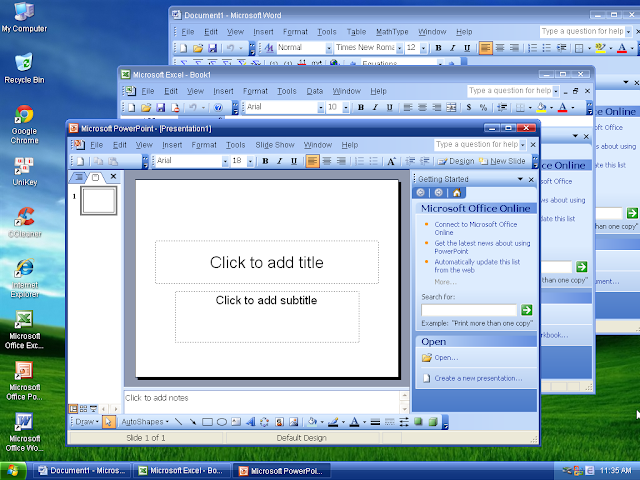Click the Line Style icon in the Draw toolbar
This screenshot has width=640, height=480.
[x=375, y=422]
